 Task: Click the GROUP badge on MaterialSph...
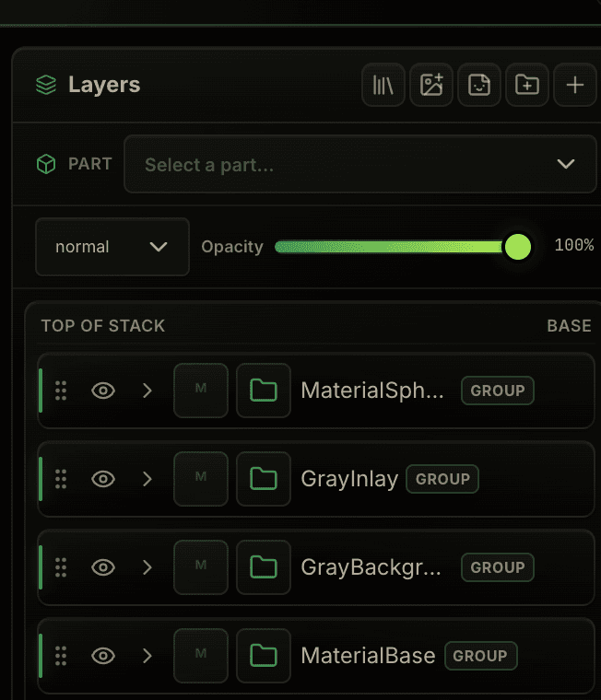[x=498, y=391]
